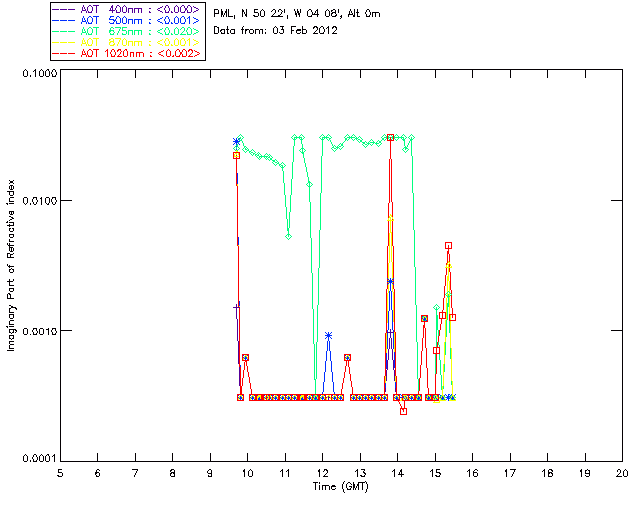Click the AOT 400nm legend entry
Viewport: 640px width, 512px height.
128,9
